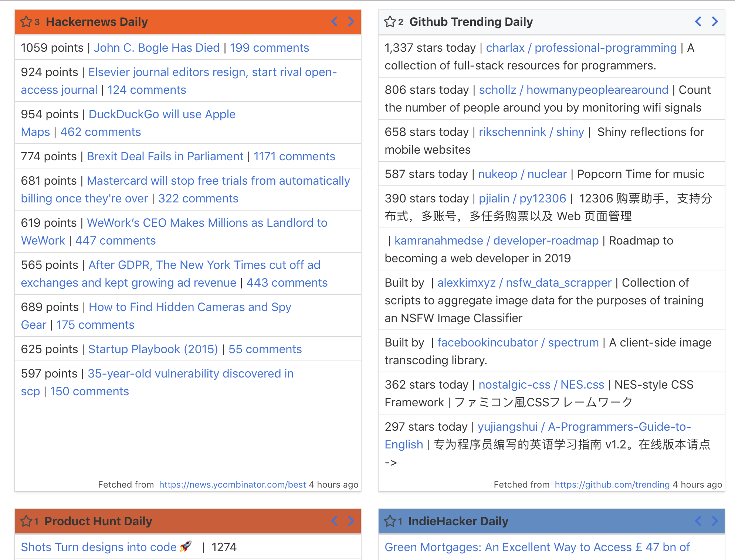Image resolution: width=735 pixels, height=560 pixels.
Task: Open Shots Turn designs into code product
Action: tap(99, 547)
